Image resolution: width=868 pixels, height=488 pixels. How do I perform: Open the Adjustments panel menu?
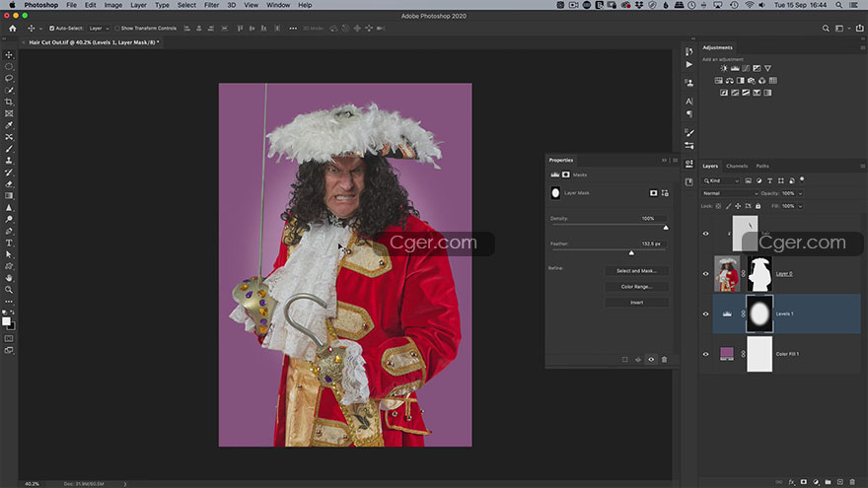tap(862, 47)
